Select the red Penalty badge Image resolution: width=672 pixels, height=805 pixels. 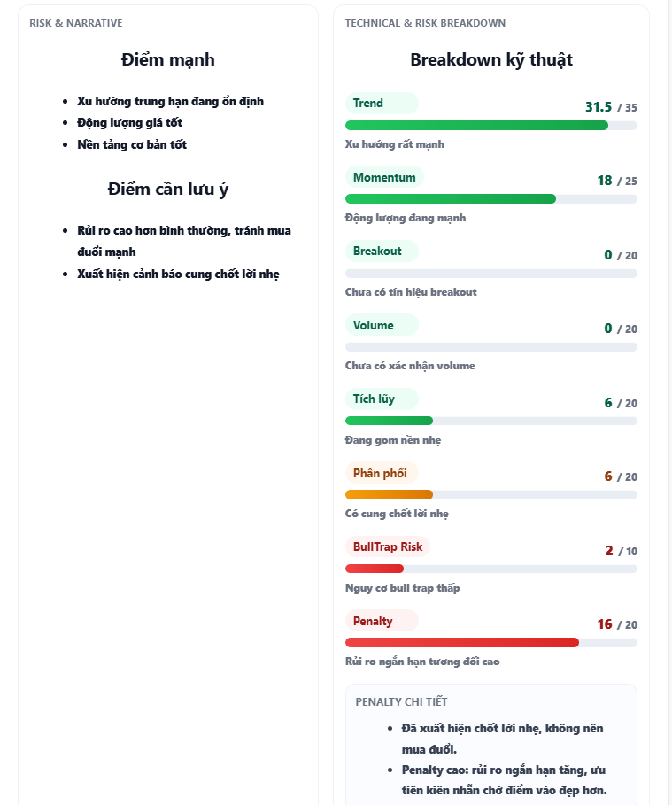tap(373, 622)
